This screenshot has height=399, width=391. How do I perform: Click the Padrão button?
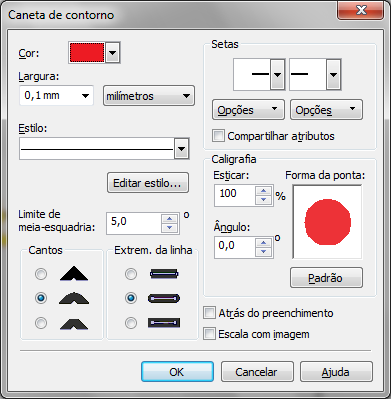[326, 278]
